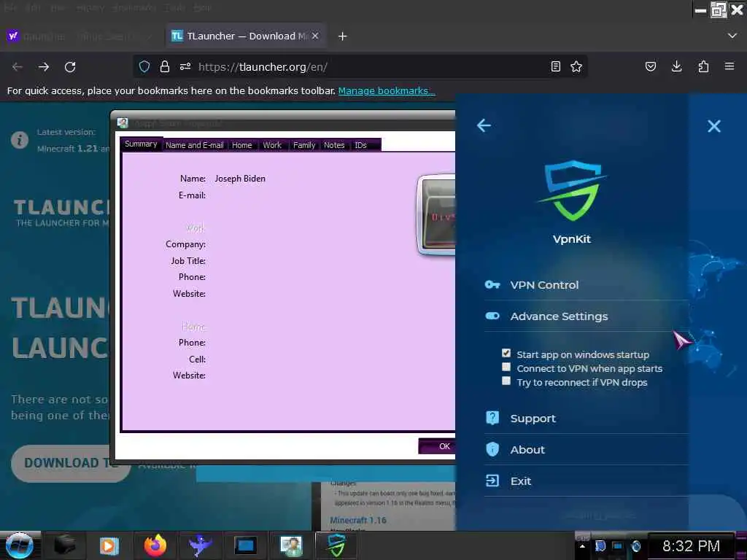Open a new Firefox tab
The width and height of the screenshot is (747, 560).
(343, 36)
